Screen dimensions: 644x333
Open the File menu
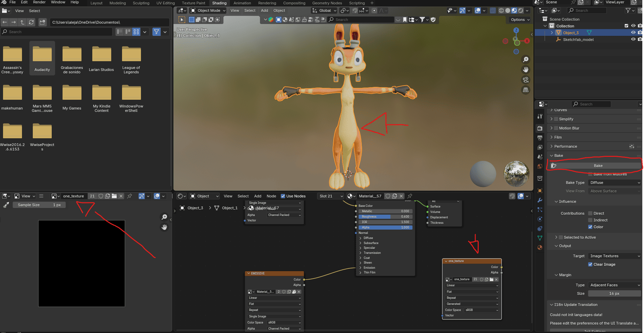coord(13,2)
